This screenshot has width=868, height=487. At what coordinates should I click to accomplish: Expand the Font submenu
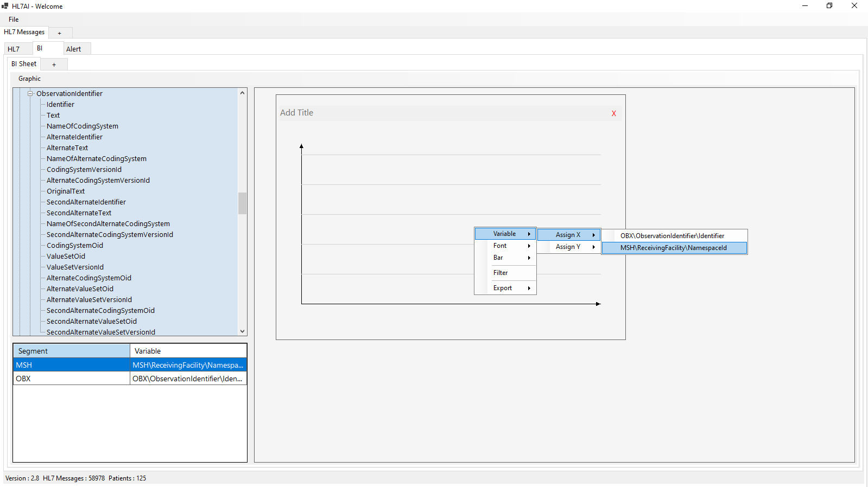(x=505, y=246)
